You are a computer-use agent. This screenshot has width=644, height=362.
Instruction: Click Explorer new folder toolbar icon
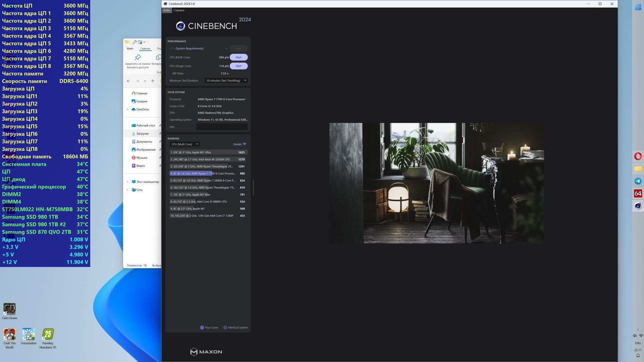(x=140, y=42)
